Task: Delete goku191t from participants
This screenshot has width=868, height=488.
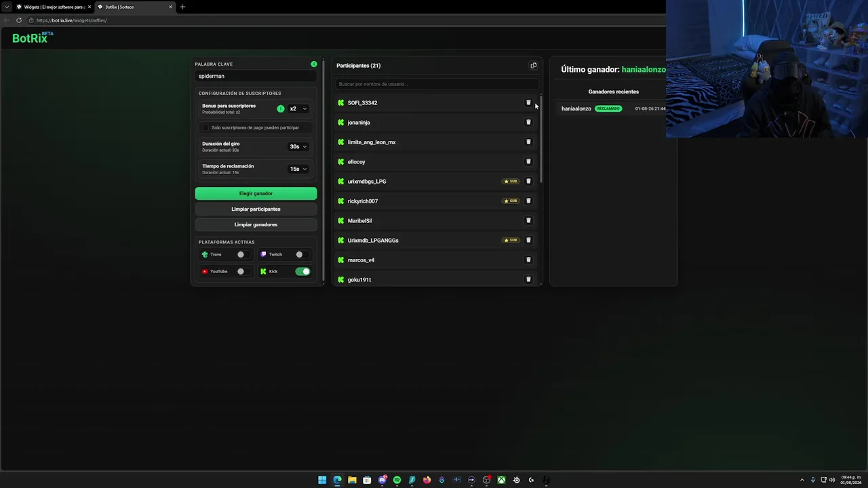Action: [x=528, y=280]
